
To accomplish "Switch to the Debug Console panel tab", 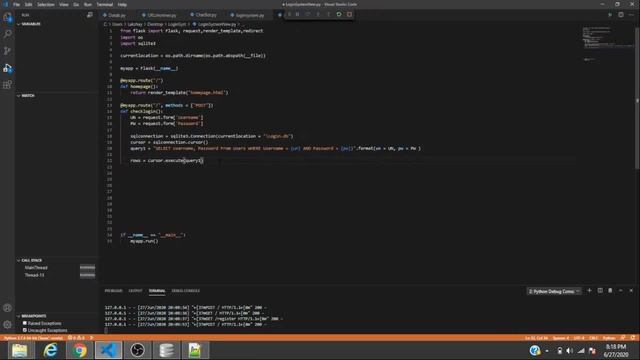I will coord(186,291).
